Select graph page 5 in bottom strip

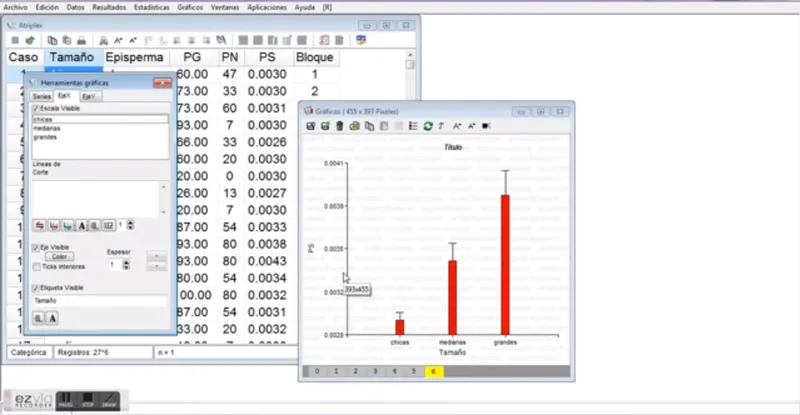pyautogui.click(x=414, y=372)
